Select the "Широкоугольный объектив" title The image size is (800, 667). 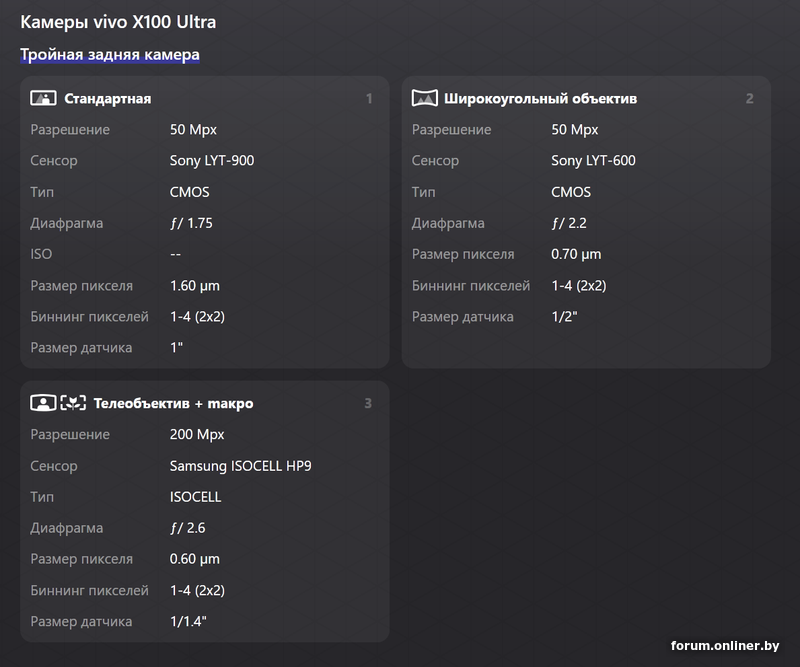[x=540, y=98]
